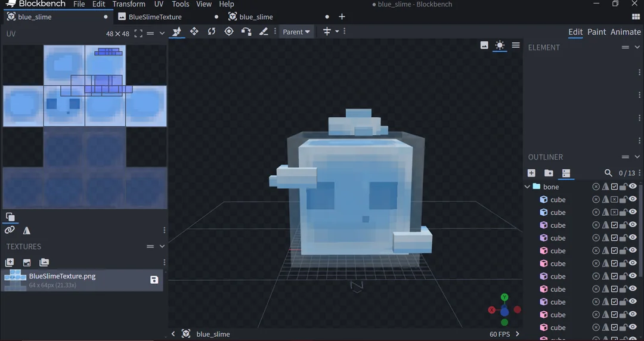Switch to Animate mode
This screenshot has height=341, width=644.
click(x=625, y=32)
